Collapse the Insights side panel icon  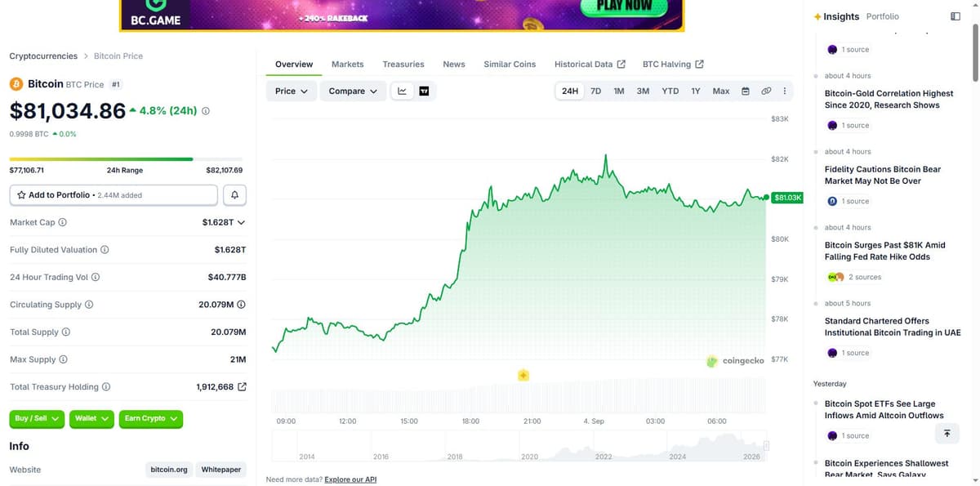click(956, 16)
